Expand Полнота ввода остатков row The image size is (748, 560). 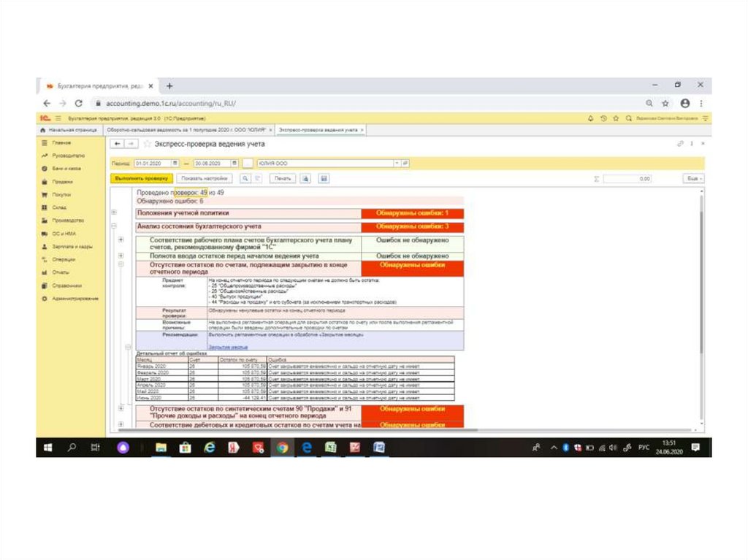pyautogui.click(x=121, y=256)
